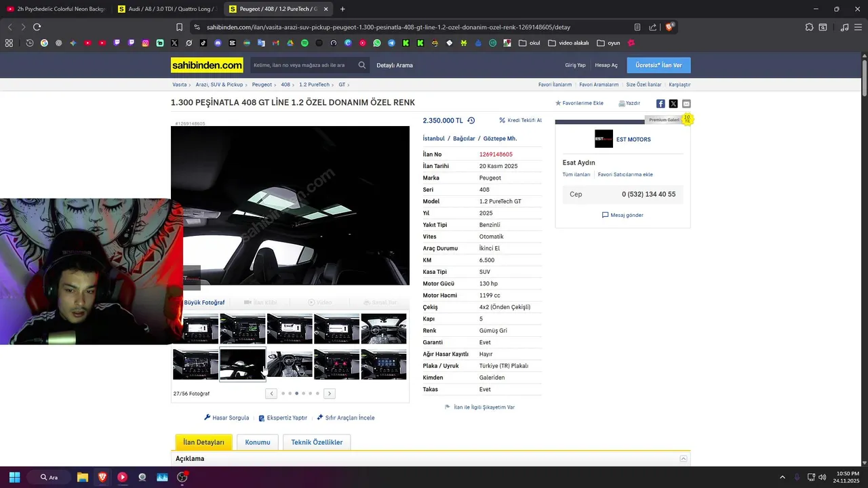Click Mesaj gönder link
The image size is (868, 488).
coord(623,215)
